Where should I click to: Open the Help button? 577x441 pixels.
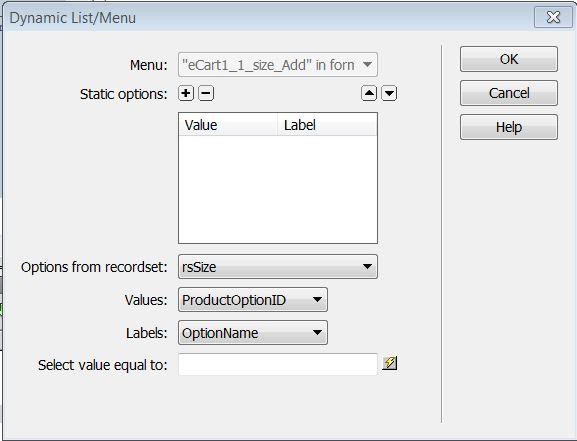point(509,127)
